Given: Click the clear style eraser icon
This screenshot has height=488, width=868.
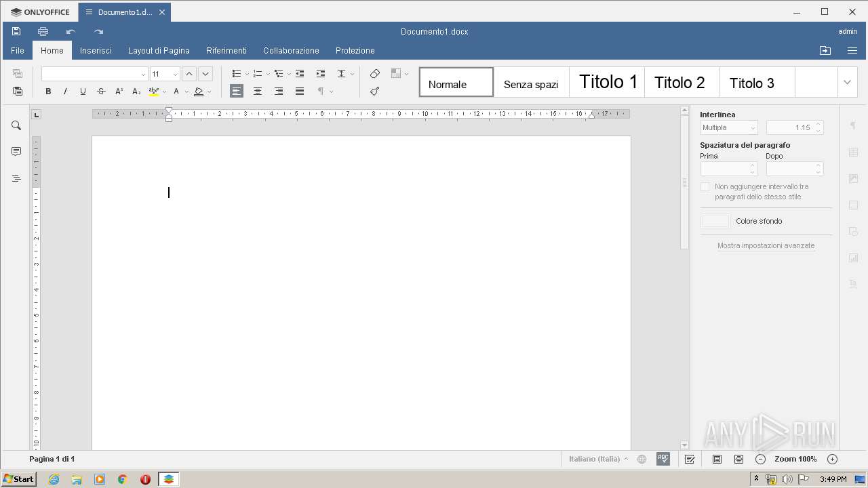Looking at the screenshot, I should tap(375, 73).
